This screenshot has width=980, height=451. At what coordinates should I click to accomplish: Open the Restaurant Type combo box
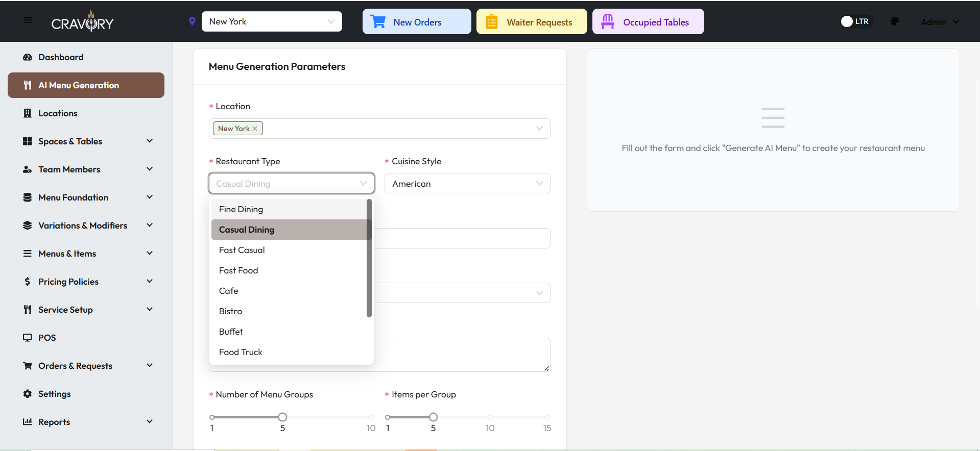point(292,183)
